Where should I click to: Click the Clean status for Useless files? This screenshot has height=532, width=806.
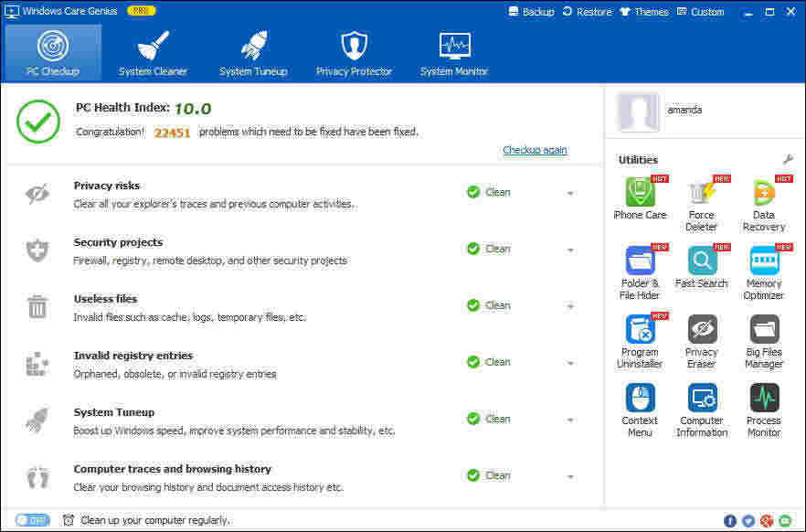tap(489, 305)
